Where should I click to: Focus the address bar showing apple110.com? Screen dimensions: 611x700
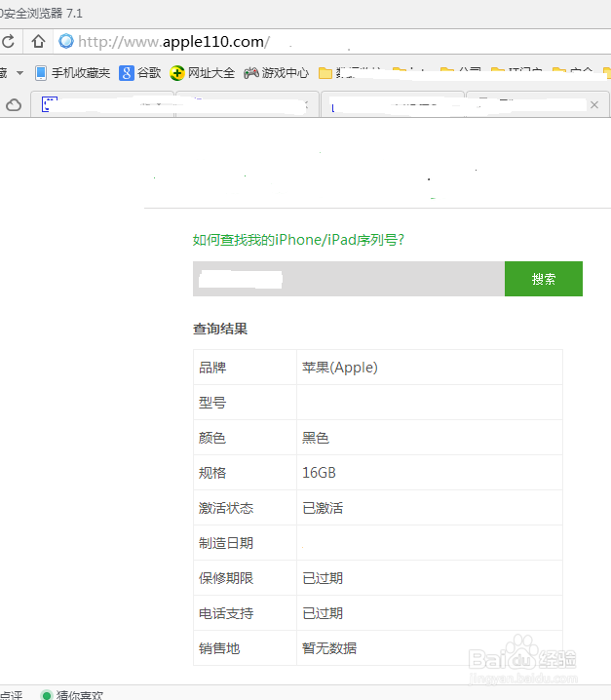click(332, 42)
